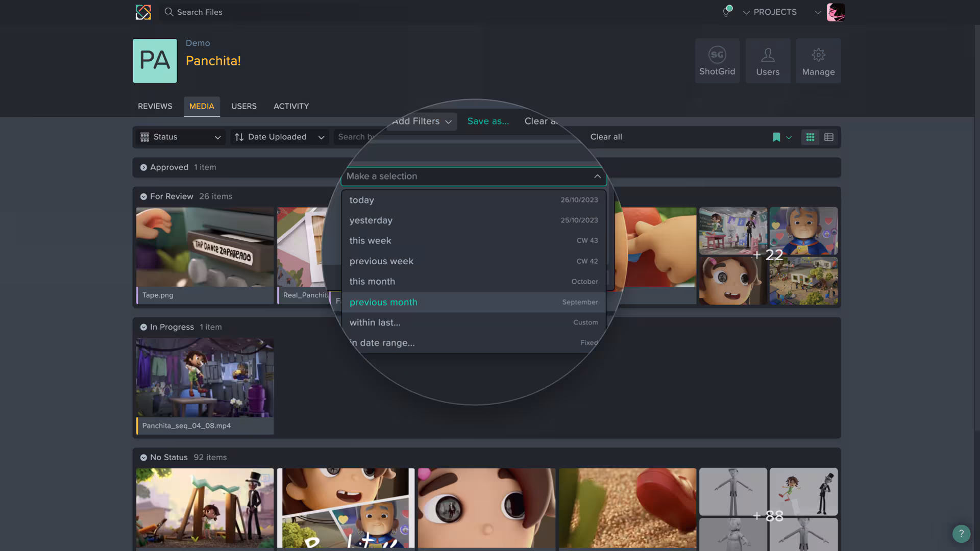
Task: Click Clear all to remove filters
Action: [606, 137]
